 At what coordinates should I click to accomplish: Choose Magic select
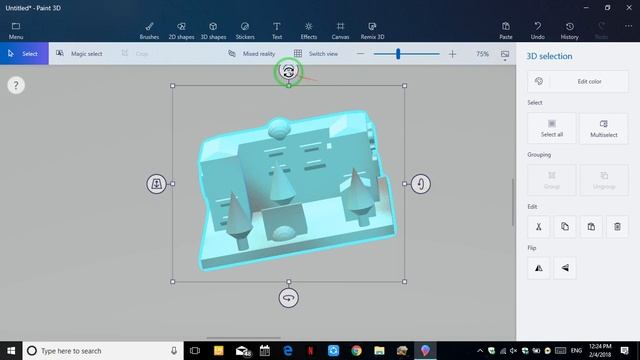point(79,53)
